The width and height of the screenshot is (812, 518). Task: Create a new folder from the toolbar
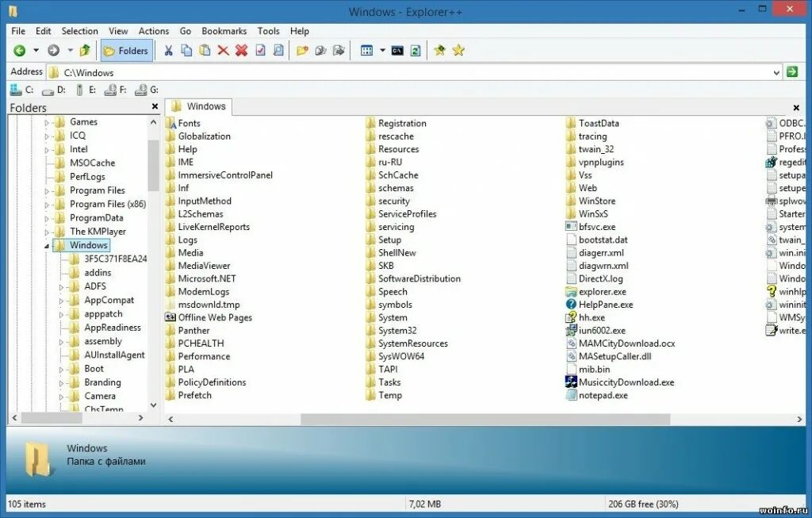pos(302,50)
